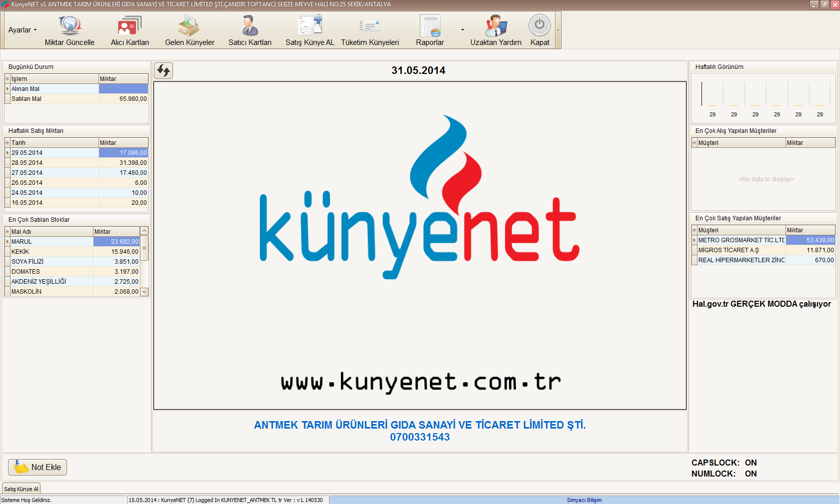Viewport: 840px width, 504px height.
Task: Sort Bugünkü Durum by İşlem column
Action: pos(54,79)
